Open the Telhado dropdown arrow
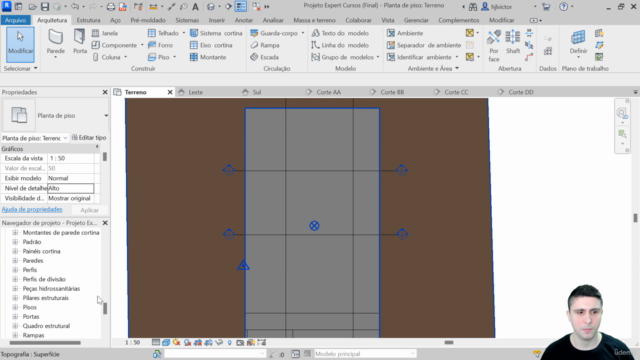This screenshot has height=360, width=640. pos(184,33)
